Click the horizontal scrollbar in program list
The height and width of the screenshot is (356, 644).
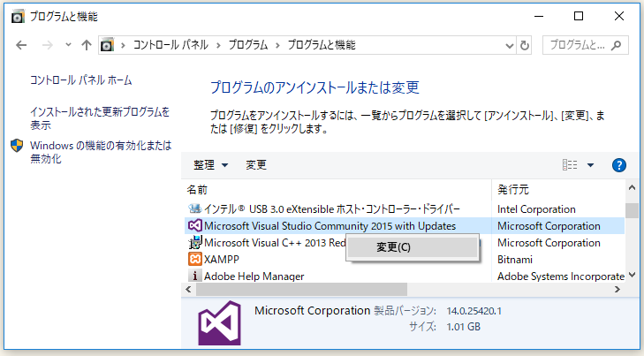click(x=300, y=289)
